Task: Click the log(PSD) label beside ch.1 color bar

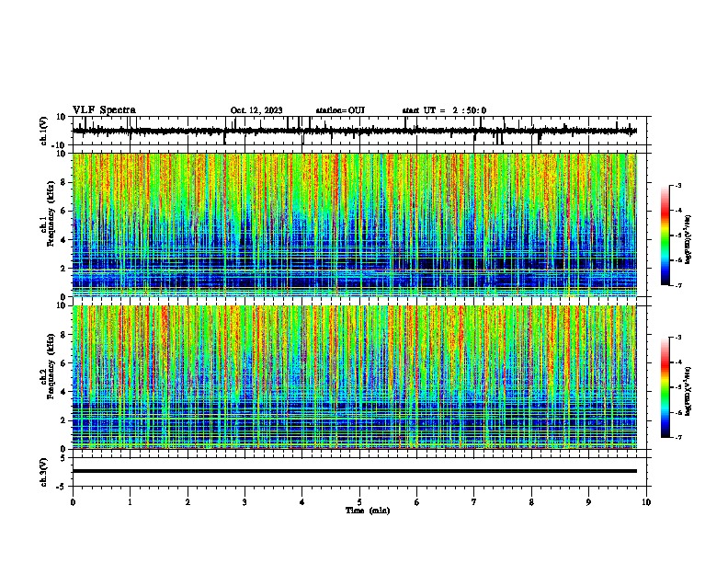Action: click(x=688, y=240)
